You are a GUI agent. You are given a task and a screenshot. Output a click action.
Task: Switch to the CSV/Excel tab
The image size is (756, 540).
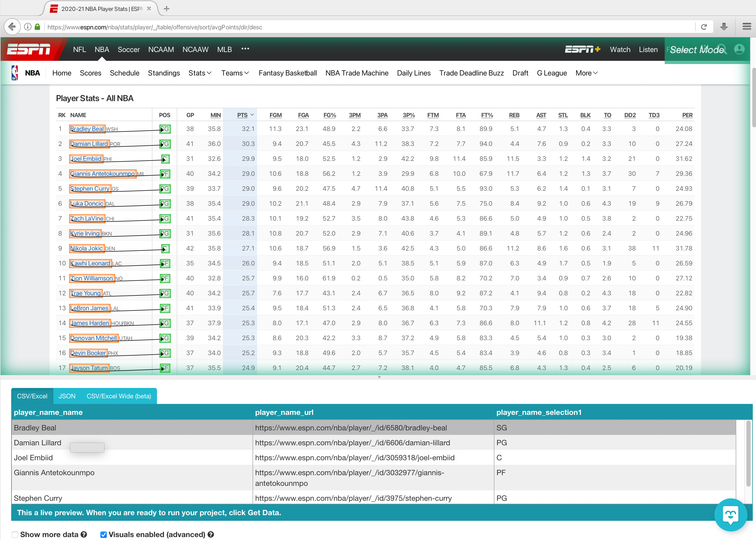[x=32, y=396]
